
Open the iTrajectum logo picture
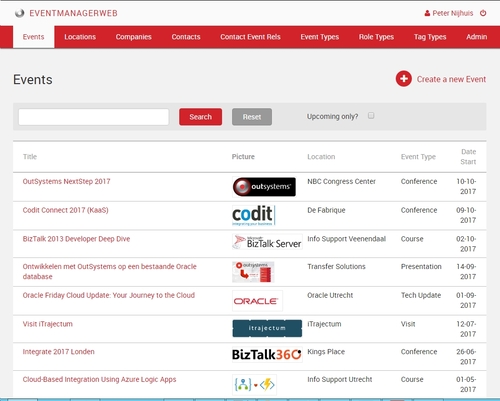[x=267, y=328]
